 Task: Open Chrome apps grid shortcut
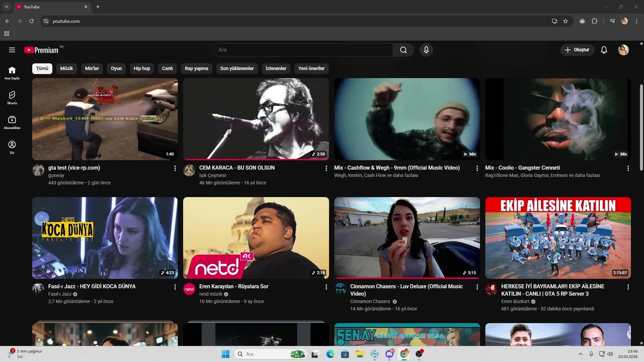coord(7,34)
